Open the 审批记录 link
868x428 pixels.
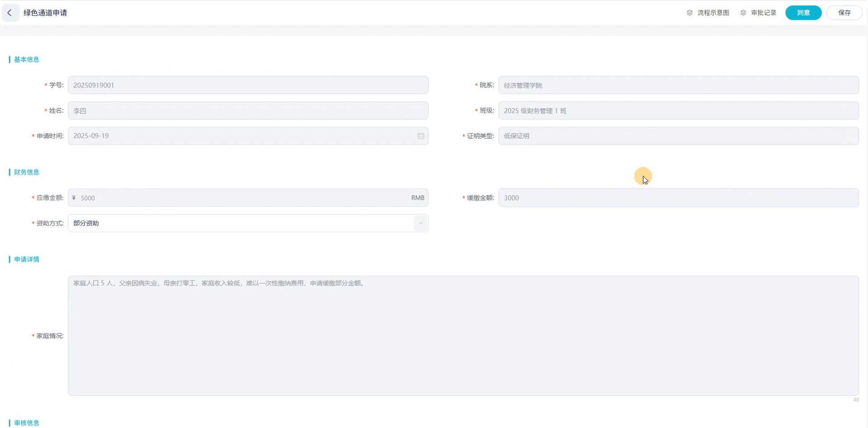pos(763,13)
